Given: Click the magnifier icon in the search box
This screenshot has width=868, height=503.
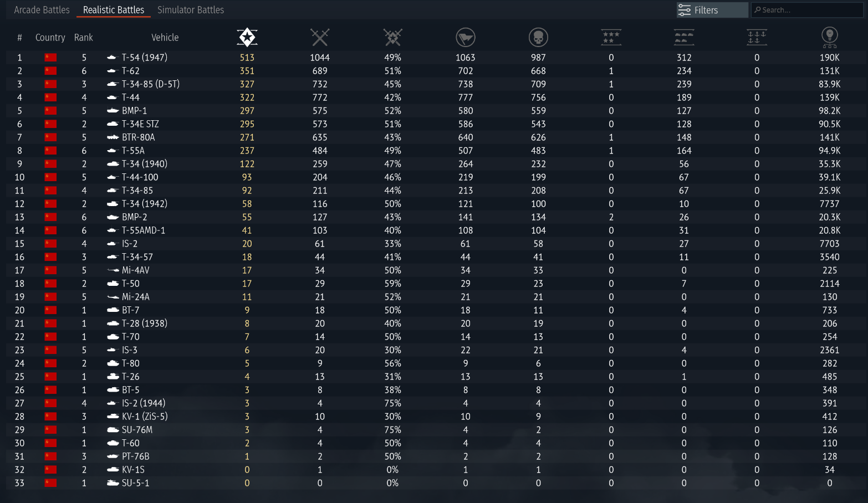Looking at the screenshot, I should pos(758,10).
